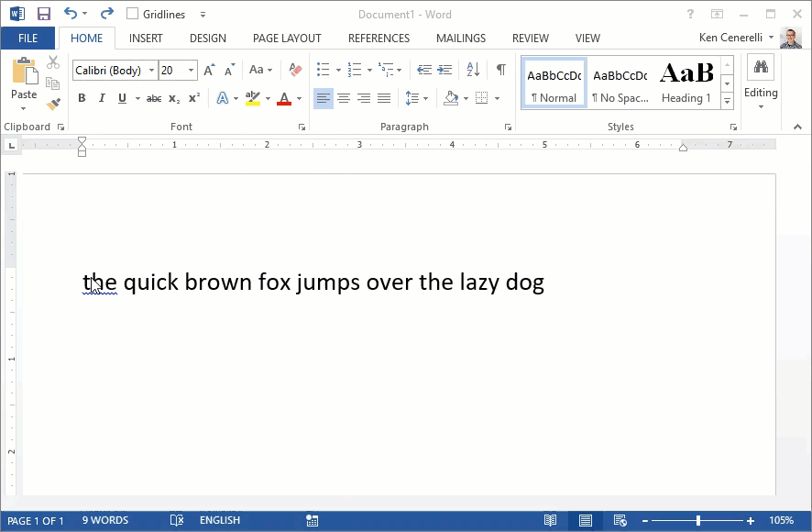The width and height of the screenshot is (812, 532).
Task: Click the Clear All Formatting icon
Action: (295, 70)
